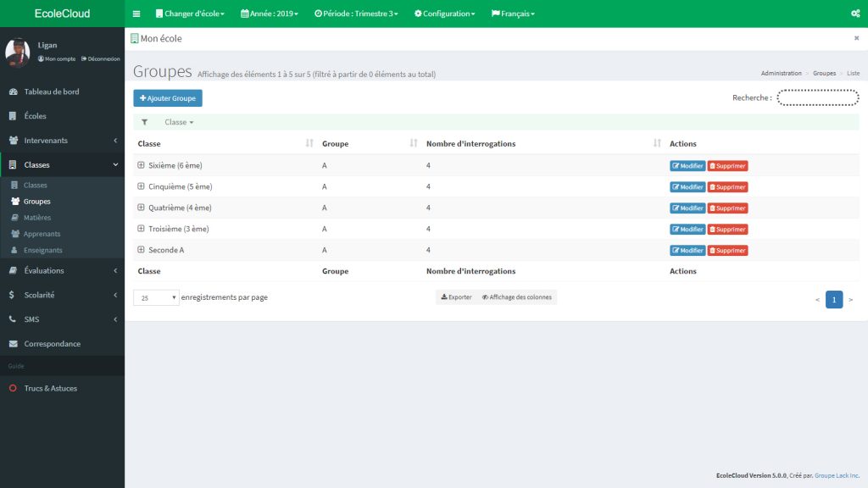Click the Ajouter Groupe button
Image resolution: width=868 pixels, height=488 pixels.
pos(167,97)
